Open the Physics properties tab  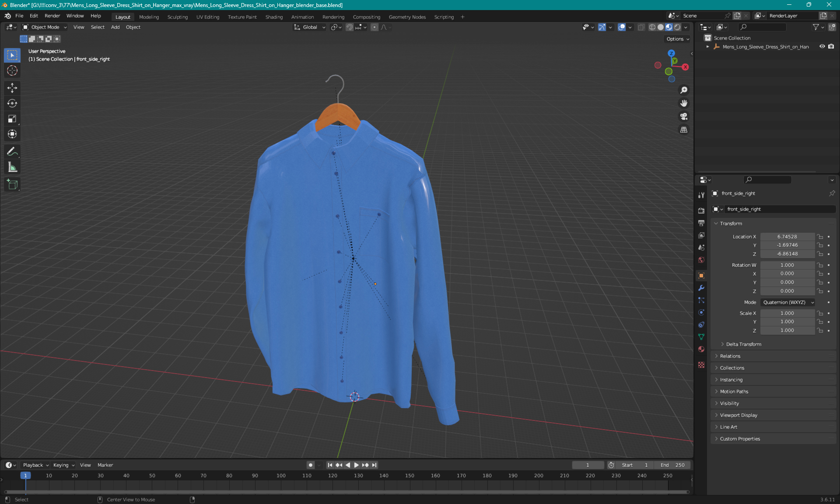(x=701, y=312)
